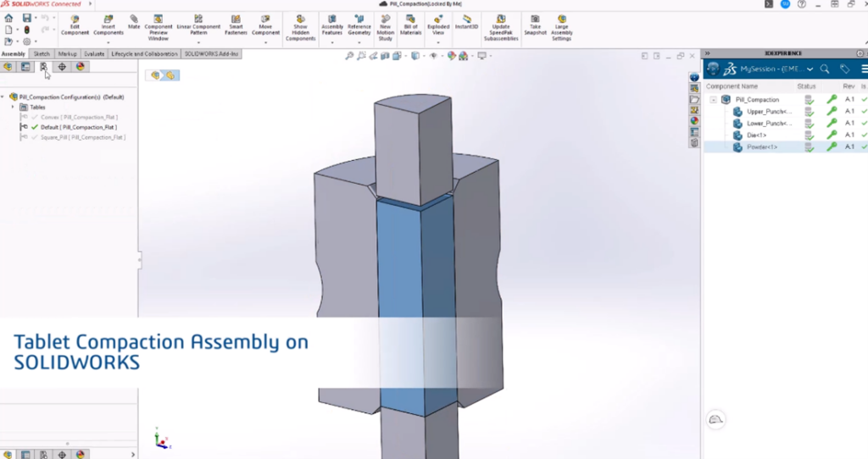Open the Sketch tab
This screenshot has height=459, width=868.
click(x=42, y=53)
